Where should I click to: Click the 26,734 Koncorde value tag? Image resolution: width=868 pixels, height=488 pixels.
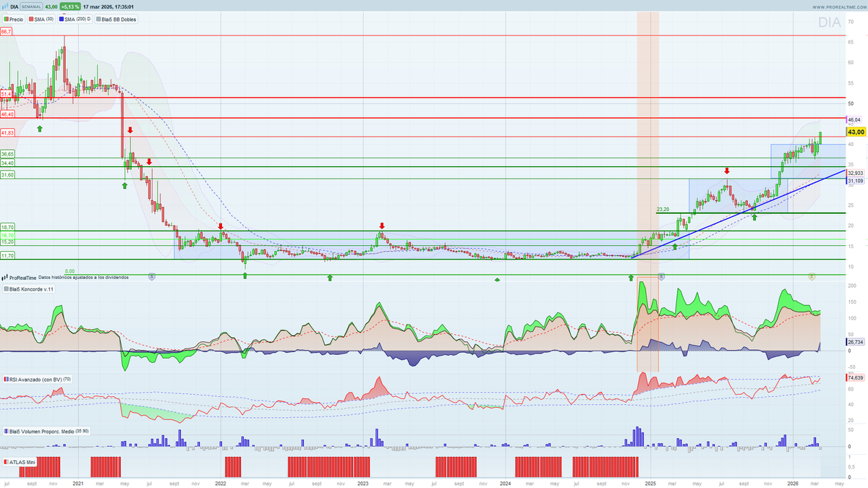856,341
